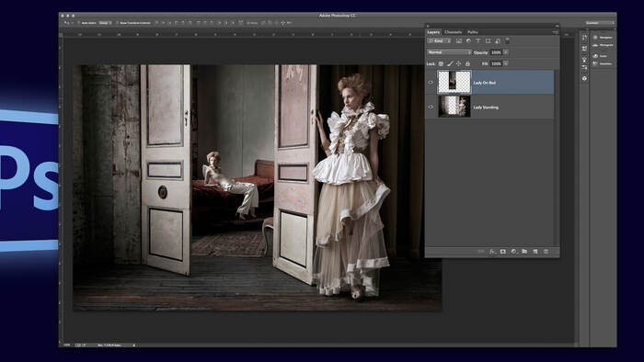
Task: Filter layers by pixel layers icon
Action: [x=459, y=41]
